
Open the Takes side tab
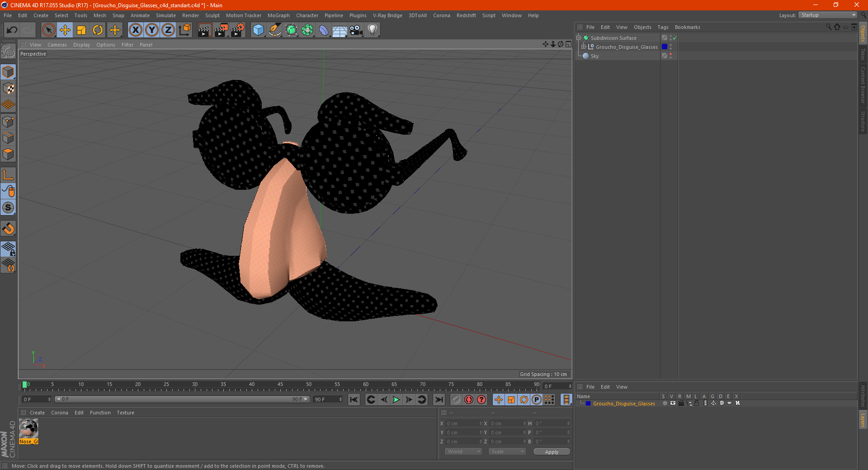click(863, 55)
